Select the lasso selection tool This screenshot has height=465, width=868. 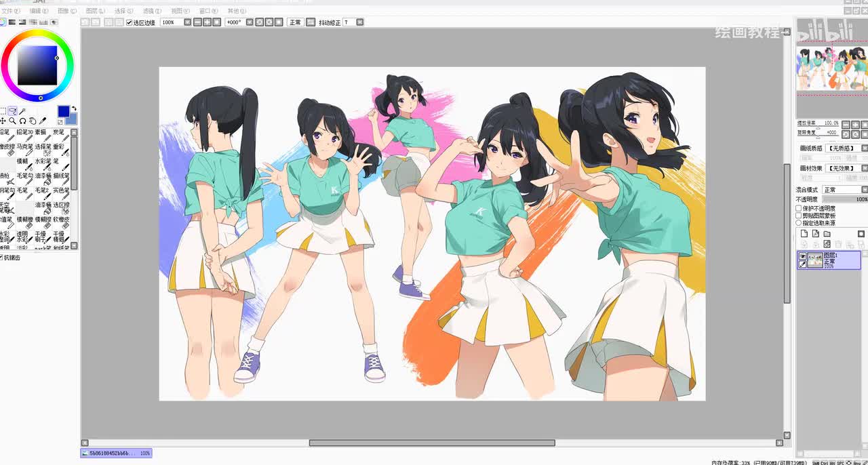tap(13, 111)
